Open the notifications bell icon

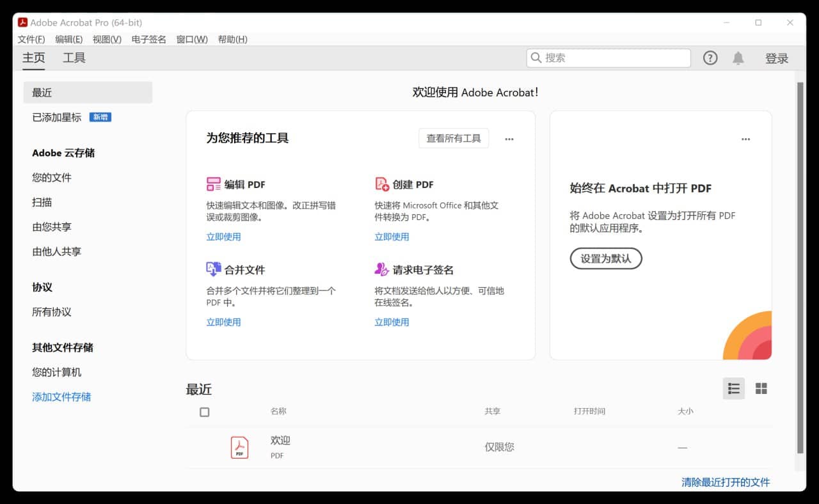point(738,58)
